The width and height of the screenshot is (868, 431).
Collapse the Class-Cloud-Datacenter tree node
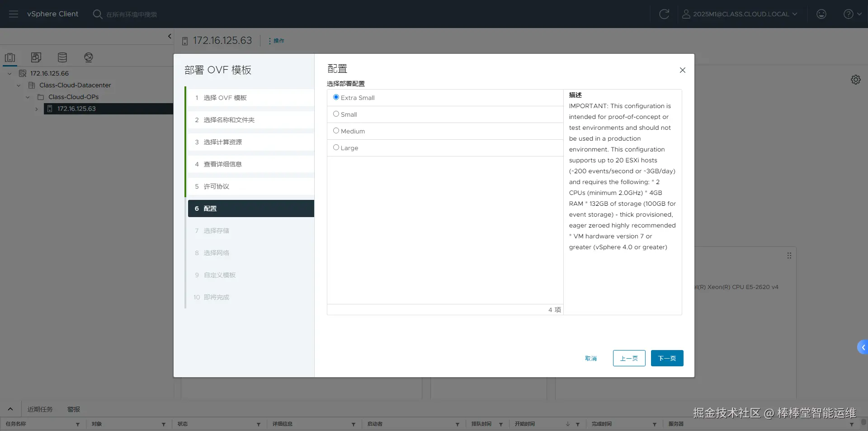click(19, 85)
